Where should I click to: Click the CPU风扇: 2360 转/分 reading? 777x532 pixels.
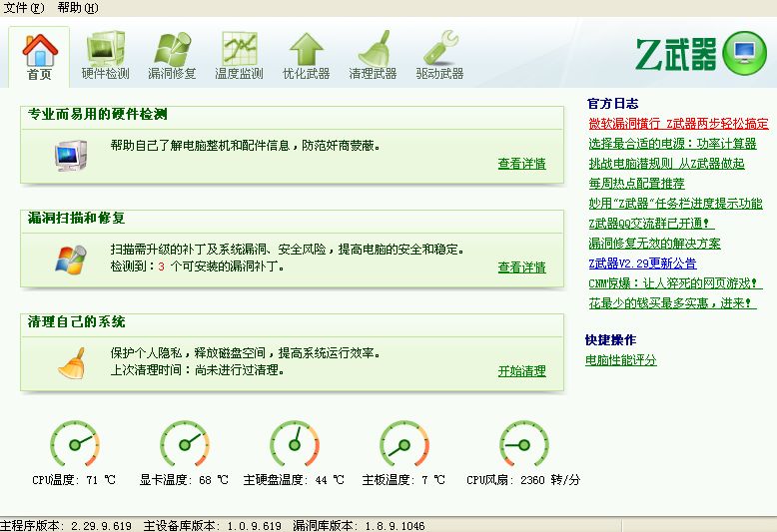click(x=523, y=480)
